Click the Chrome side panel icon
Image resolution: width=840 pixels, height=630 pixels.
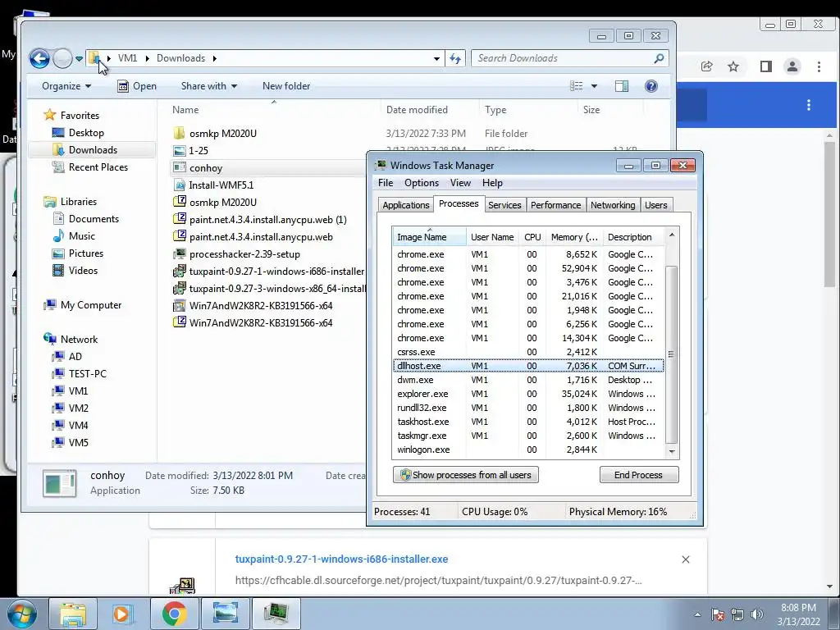[x=765, y=66]
